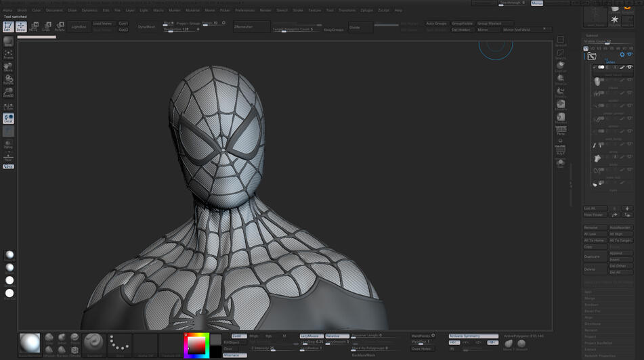
Task: Toggle Mrgb paint mode
Action: (x=254, y=336)
